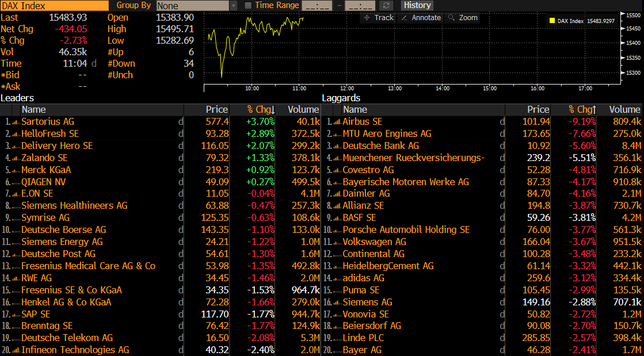644x356 pixels.
Task: Click the Time Range start time field
Action: (x=317, y=6)
